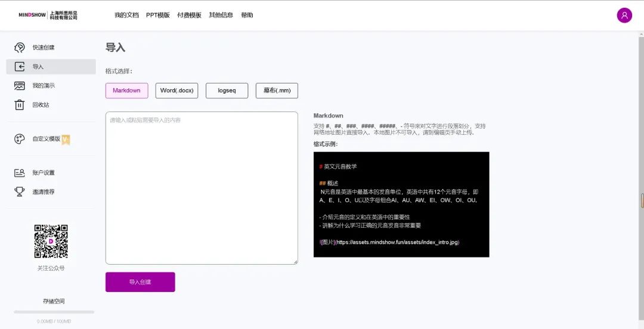Image resolution: width=644 pixels, height=329 pixels.
Task: Click the Quick Create lightbulb icon
Action: pos(20,48)
